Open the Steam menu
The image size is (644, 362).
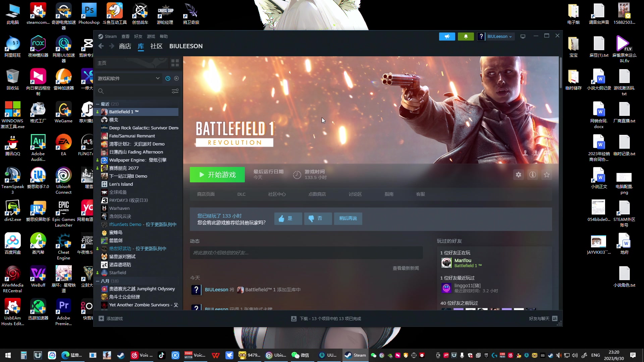click(107, 37)
